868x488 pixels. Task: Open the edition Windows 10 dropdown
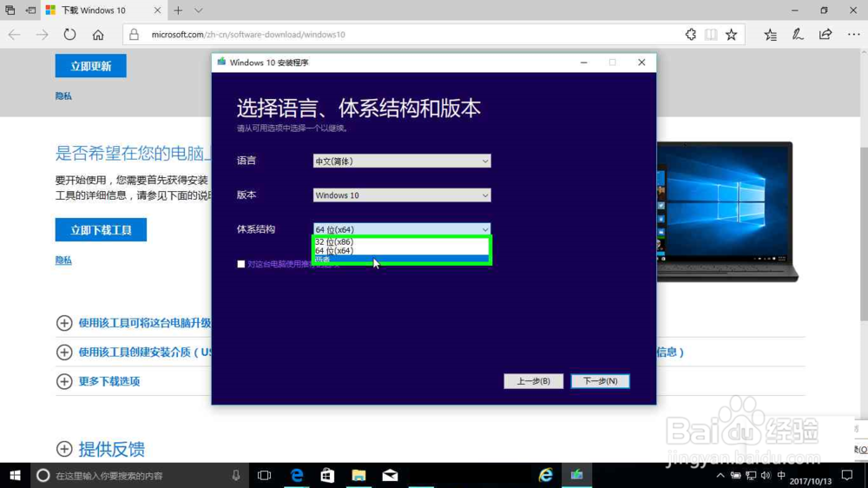tap(402, 195)
